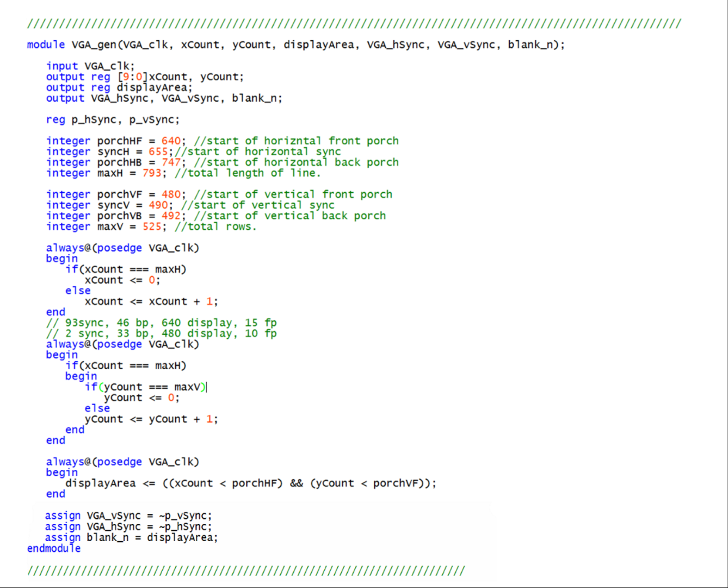
Task: Click the '//total rows.' comment
Action: click(215, 226)
